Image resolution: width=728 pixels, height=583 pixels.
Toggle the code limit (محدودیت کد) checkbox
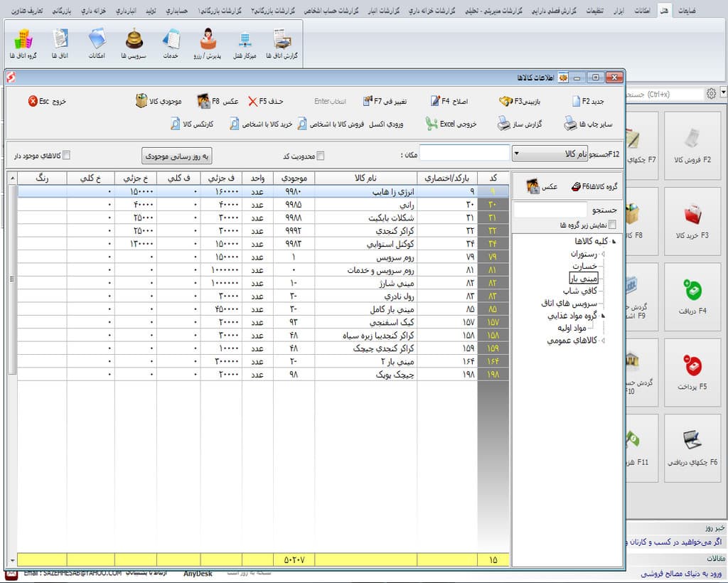click(x=321, y=156)
